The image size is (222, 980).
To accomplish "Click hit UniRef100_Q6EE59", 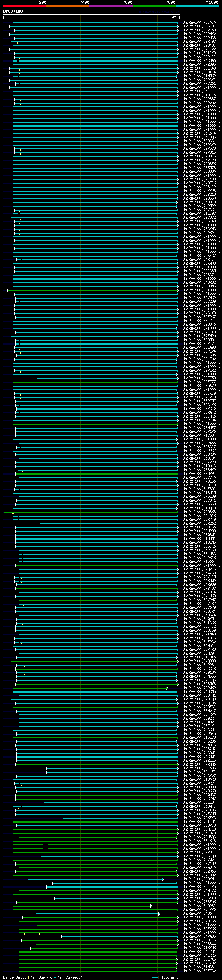I will coord(199,378).
